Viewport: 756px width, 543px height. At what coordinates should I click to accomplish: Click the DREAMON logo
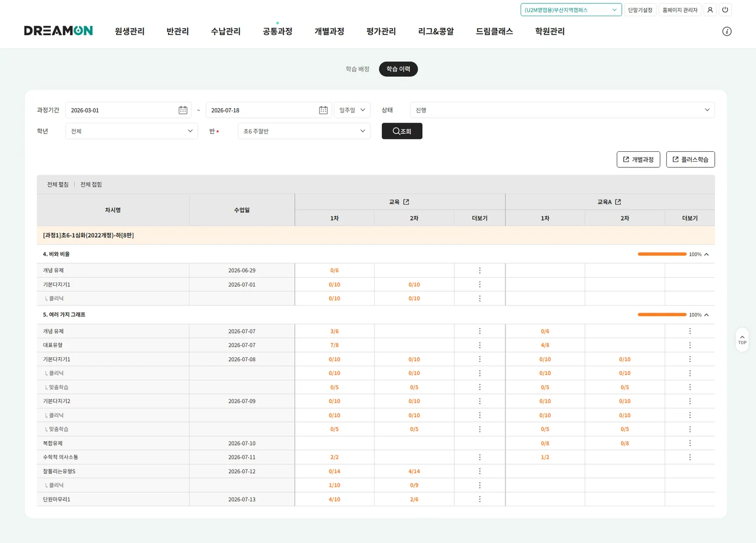tap(58, 31)
